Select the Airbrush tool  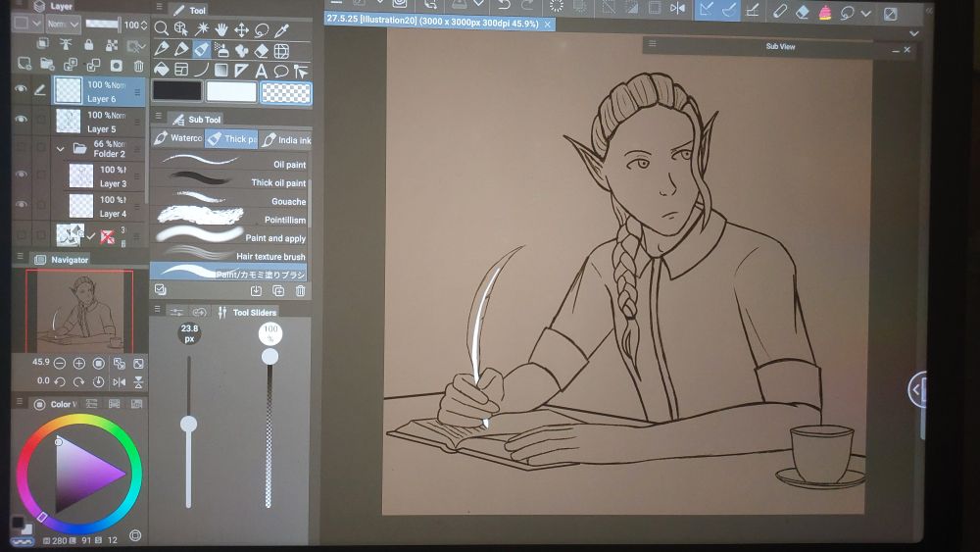[x=221, y=49]
